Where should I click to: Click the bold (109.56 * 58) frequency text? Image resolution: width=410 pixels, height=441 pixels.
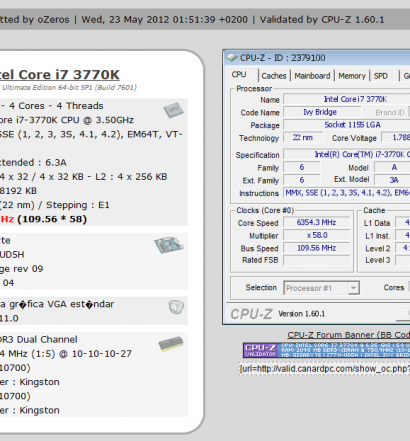[x=52, y=219]
